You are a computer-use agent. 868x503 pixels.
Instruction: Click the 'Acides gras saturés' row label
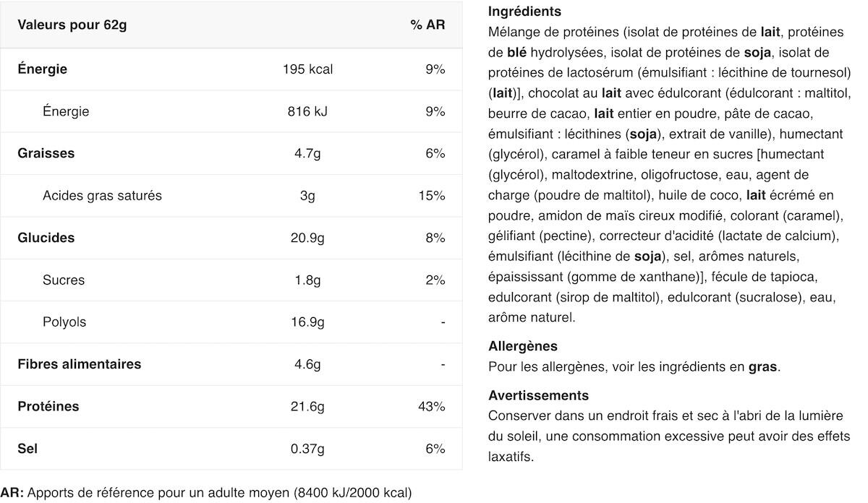click(102, 196)
